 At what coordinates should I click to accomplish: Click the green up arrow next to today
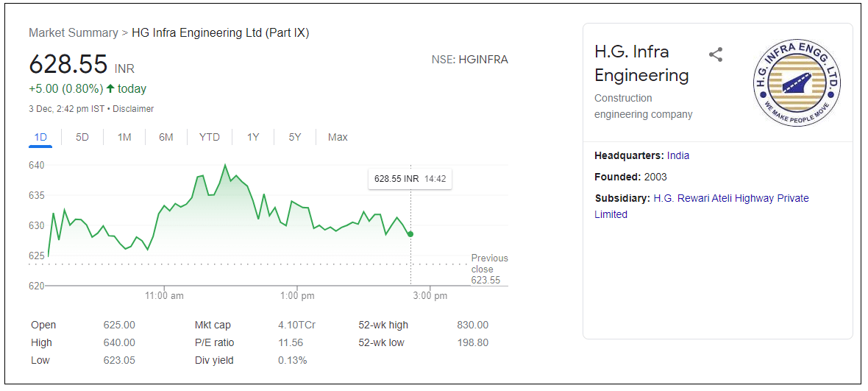(x=110, y=89)
